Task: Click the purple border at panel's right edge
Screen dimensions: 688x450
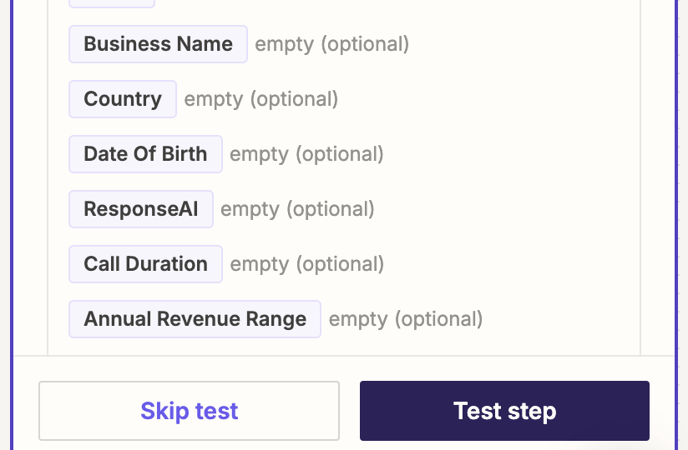Action: pyautogui.click(x=677, y=225)
